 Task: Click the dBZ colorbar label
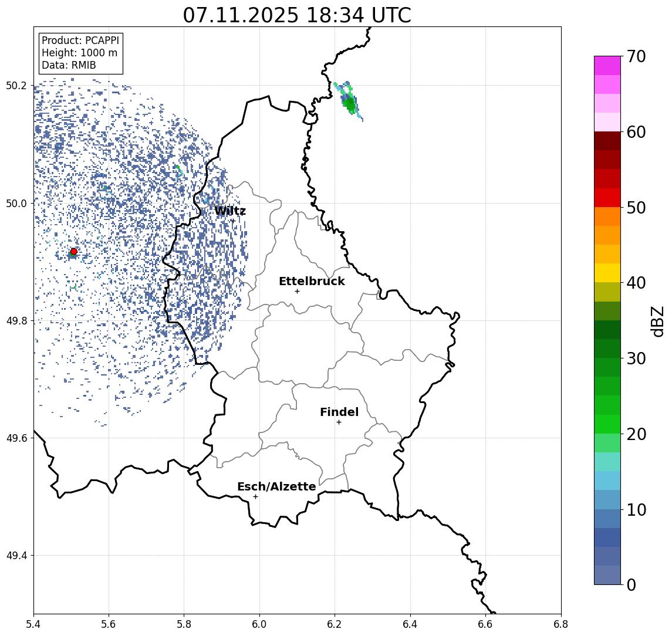click(x=657, y=322)
